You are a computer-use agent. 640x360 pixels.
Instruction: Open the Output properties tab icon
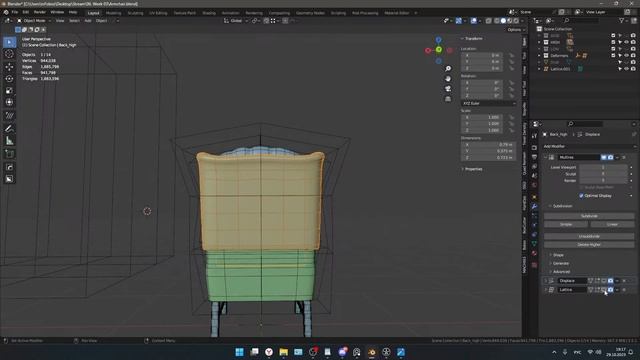[x=534, y=157]
